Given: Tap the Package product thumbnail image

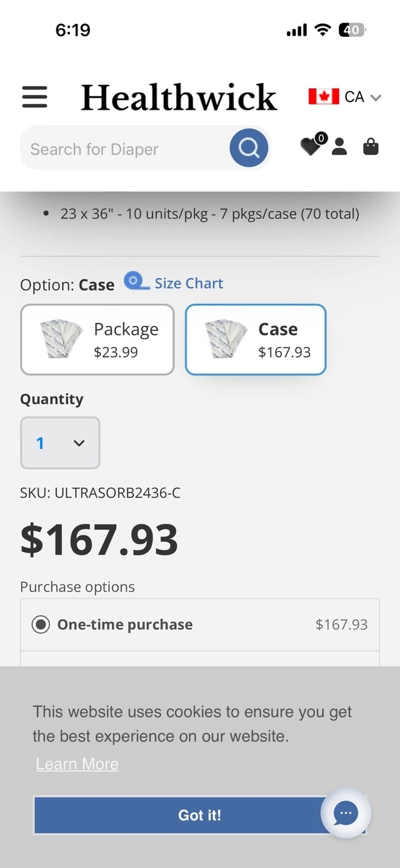Looking at the screenshot, I should pyautogui.click(x=61, y=339).
